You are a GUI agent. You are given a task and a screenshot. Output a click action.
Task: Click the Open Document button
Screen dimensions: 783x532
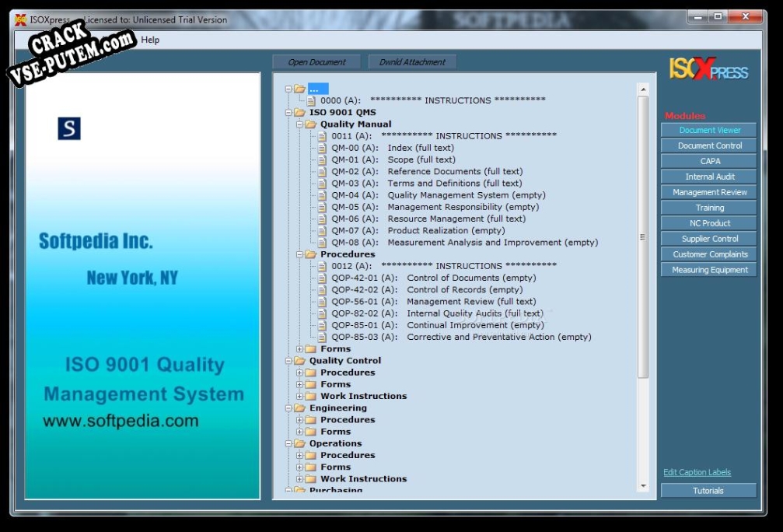pos(316,62)
